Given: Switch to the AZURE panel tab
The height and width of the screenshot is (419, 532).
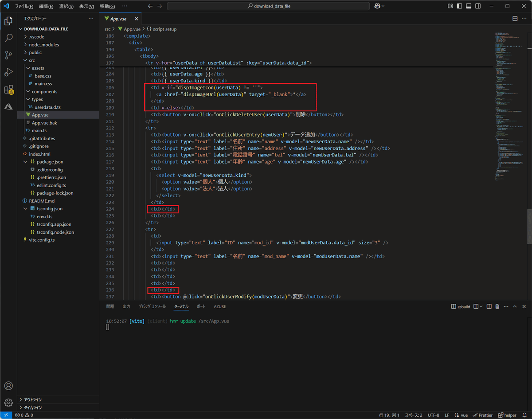Looking at the screenshot, I should click(219, 306).
